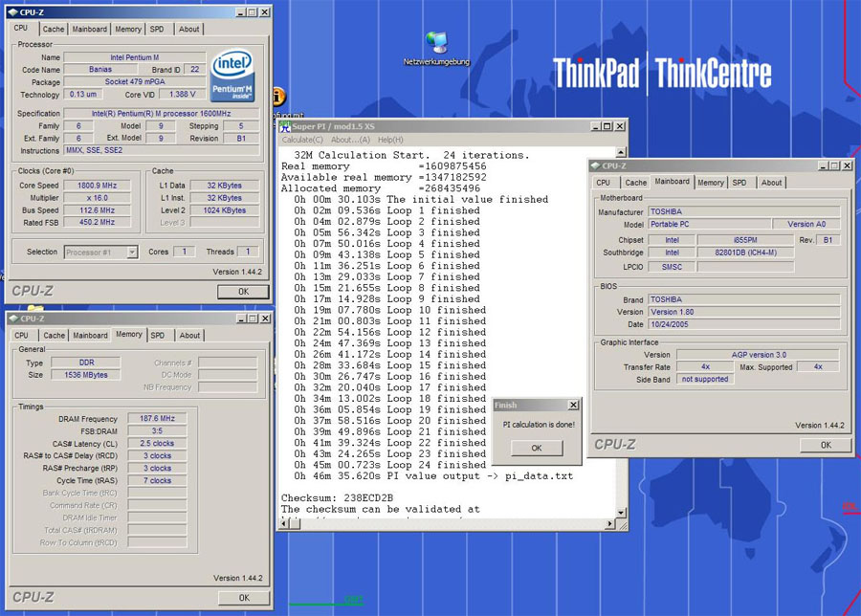This screenshot has height=616, width=861.
Task: Click the Code Name field Banias
Action: (x=99, y=69)
